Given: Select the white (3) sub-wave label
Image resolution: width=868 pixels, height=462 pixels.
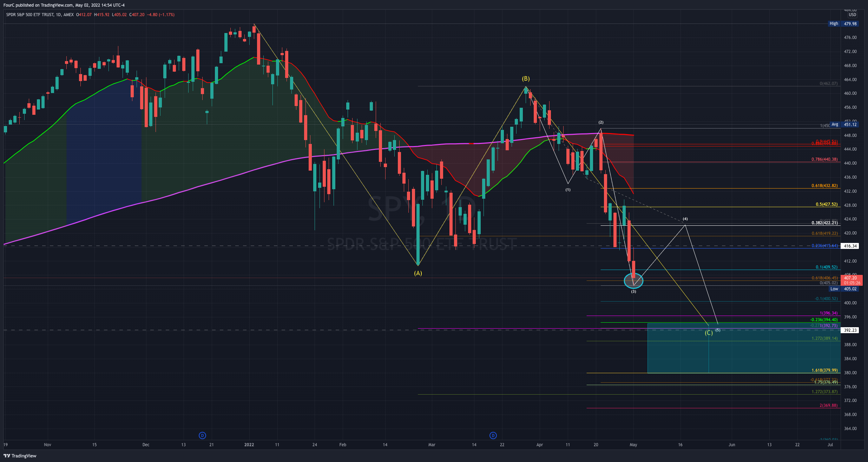Looking at the screenshot, I should (x=633, y=291).
